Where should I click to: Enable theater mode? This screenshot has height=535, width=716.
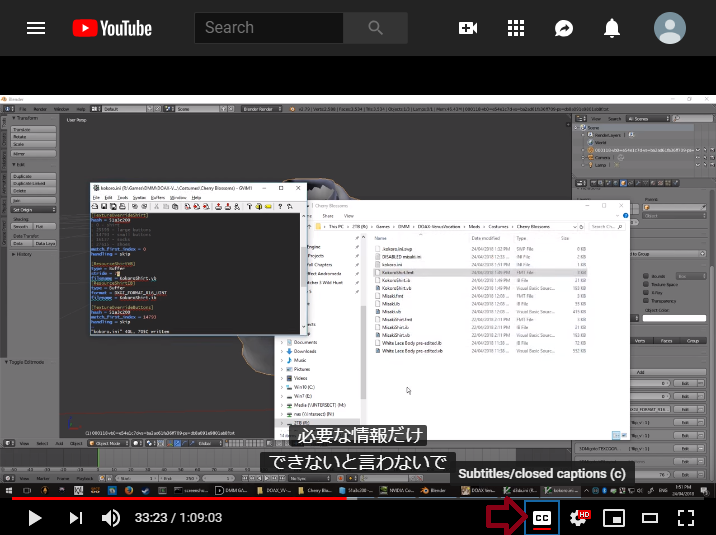[x=650, y=518]
